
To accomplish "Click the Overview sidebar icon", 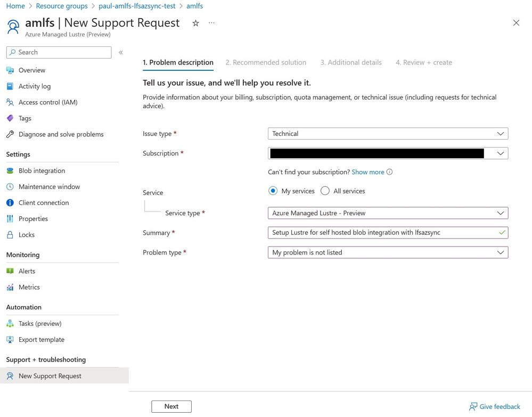I will (x=10, y=70).
